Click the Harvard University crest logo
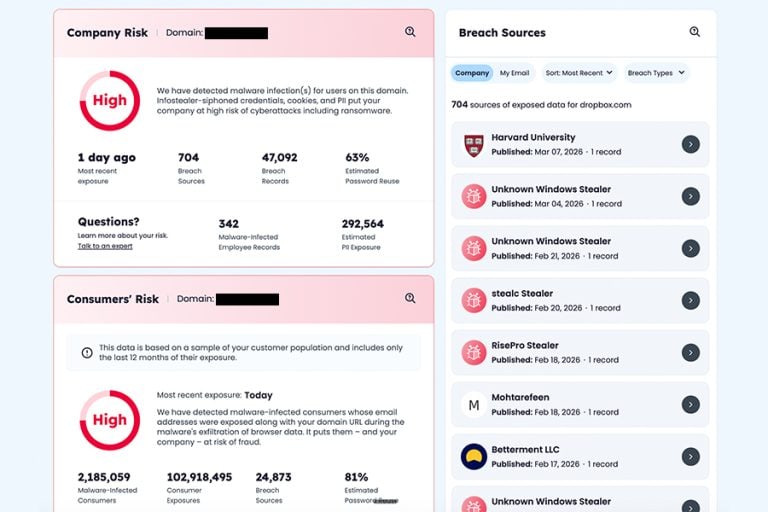 [474, 146]
